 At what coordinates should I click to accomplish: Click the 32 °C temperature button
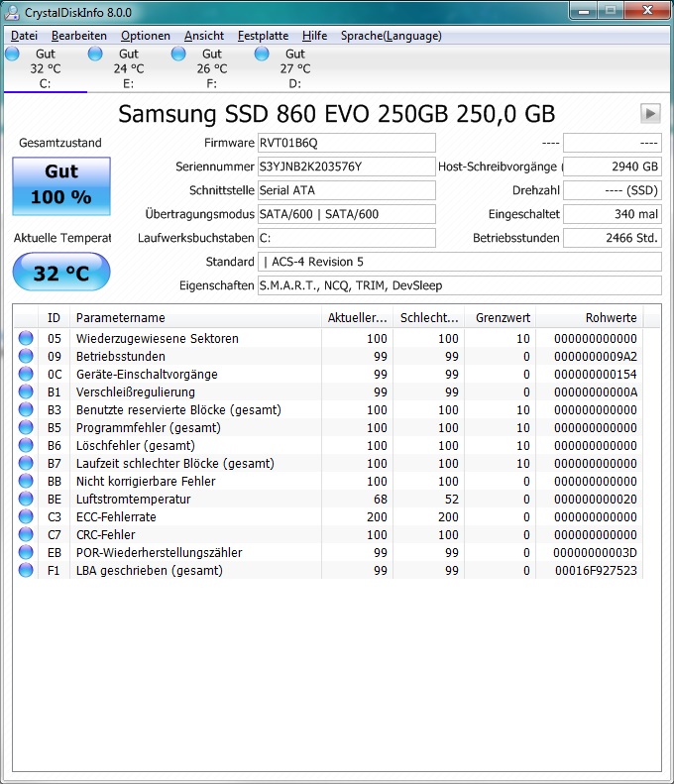pos(61,272)
